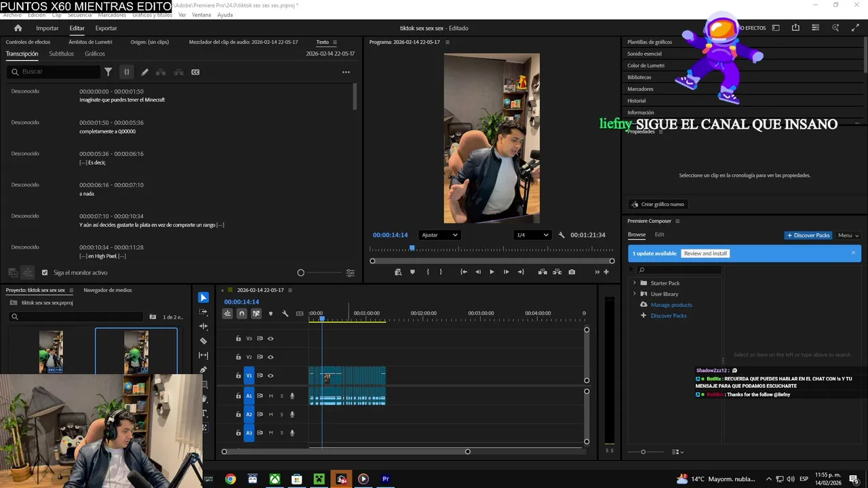Image resolution: width=868 pixels, height=488 pixels.
Task: Switch to the Importar workspace tab
Action: point(47,28)
